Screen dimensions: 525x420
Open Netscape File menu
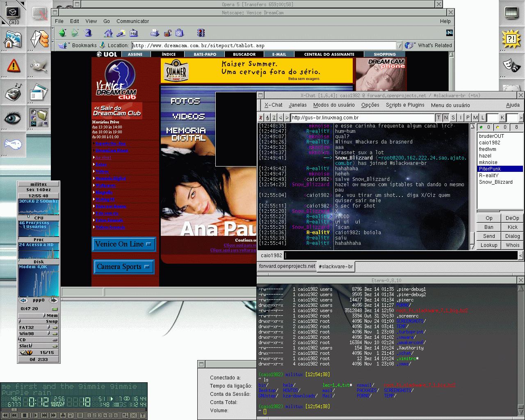[x=59, y=21]
